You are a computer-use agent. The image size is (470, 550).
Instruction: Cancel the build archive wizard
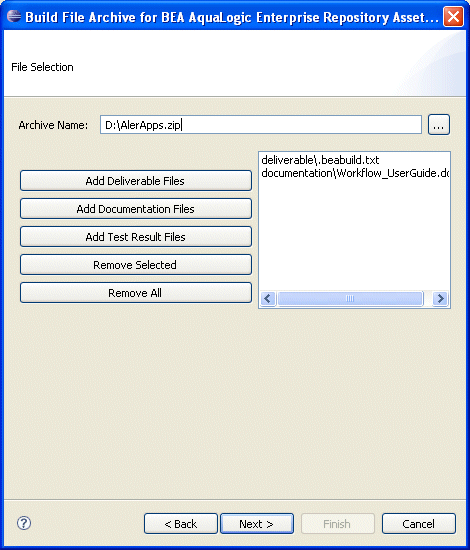click(x=419, y=524)
